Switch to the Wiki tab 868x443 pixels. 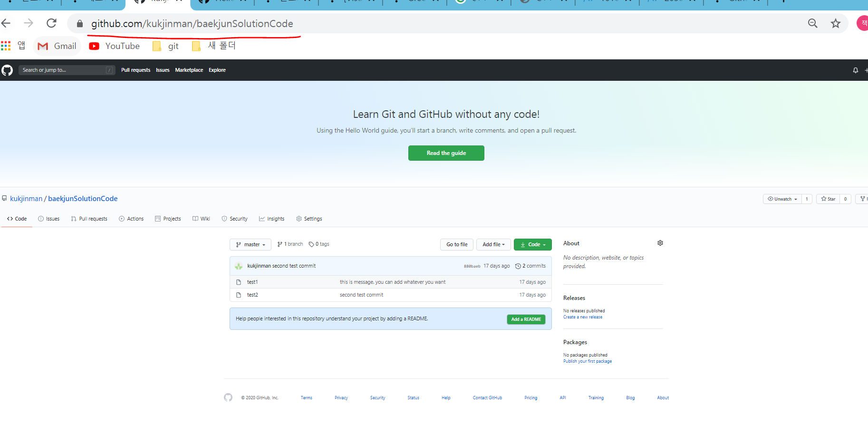coord(201,219)
